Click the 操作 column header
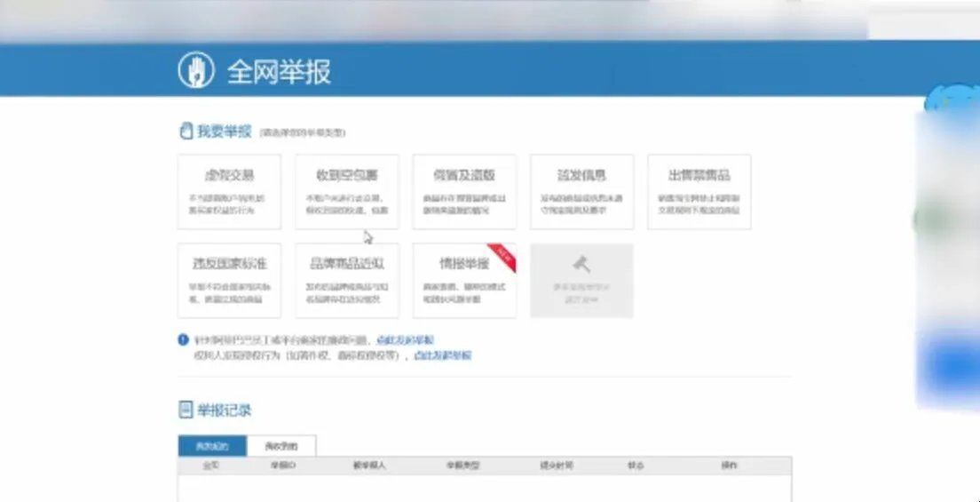 click(x=730, y=466)
